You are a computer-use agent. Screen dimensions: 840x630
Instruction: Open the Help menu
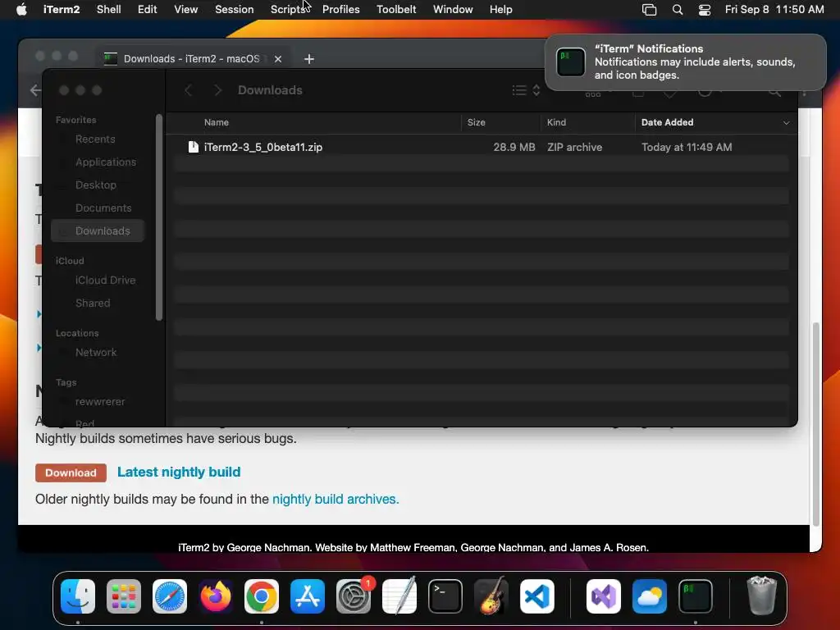tap(501, 10)
